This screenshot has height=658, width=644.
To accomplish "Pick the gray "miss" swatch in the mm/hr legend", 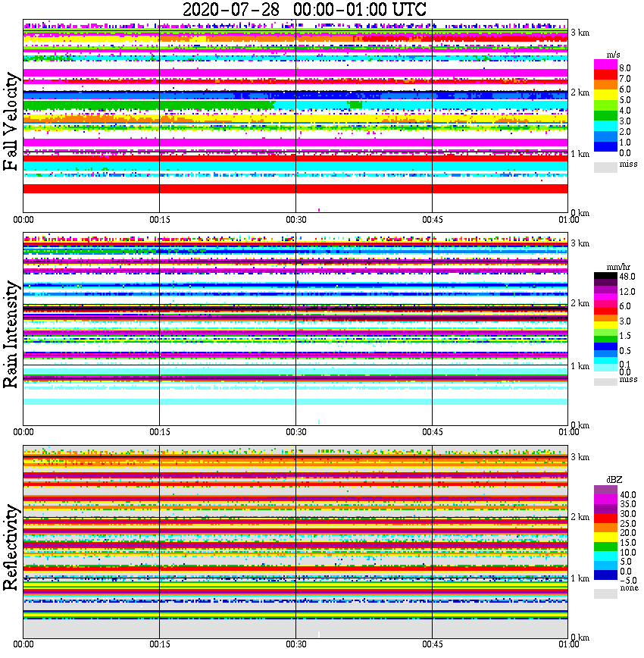I will [605, 382].
